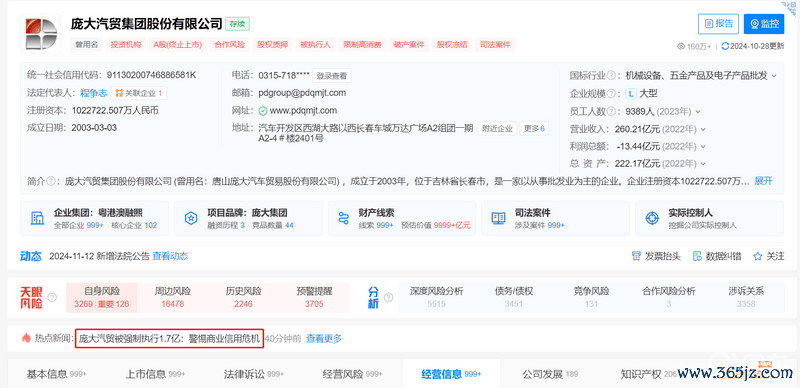This screenshot has height=388, width=800.
Task: Expand the 国标行业 industry dropdown
Action: pyautogui.click(x=774, y=76)
